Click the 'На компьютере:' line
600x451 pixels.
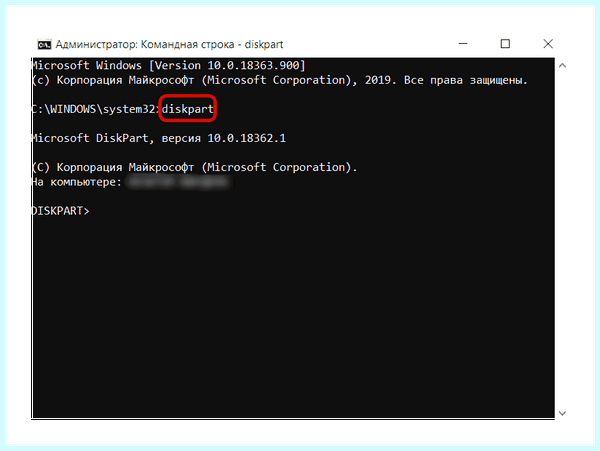point(77,182)
